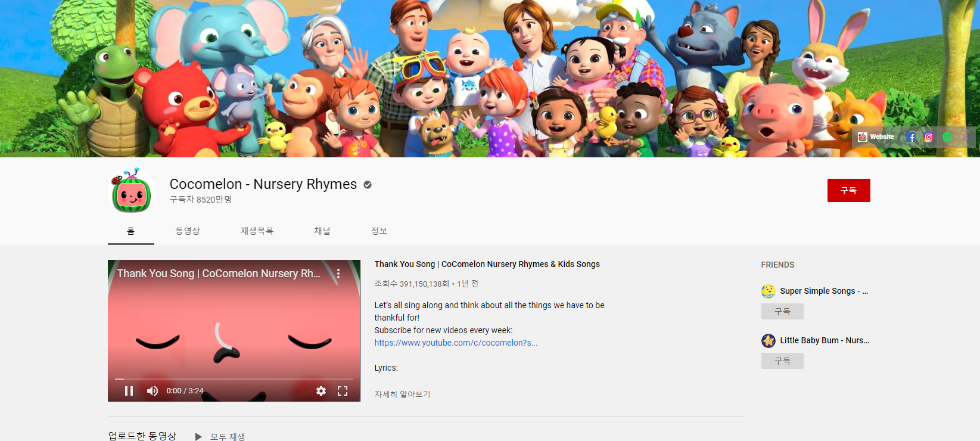Open the three-dot menu on the video player
The image size is (980, 441).
[x=338, y=274]
